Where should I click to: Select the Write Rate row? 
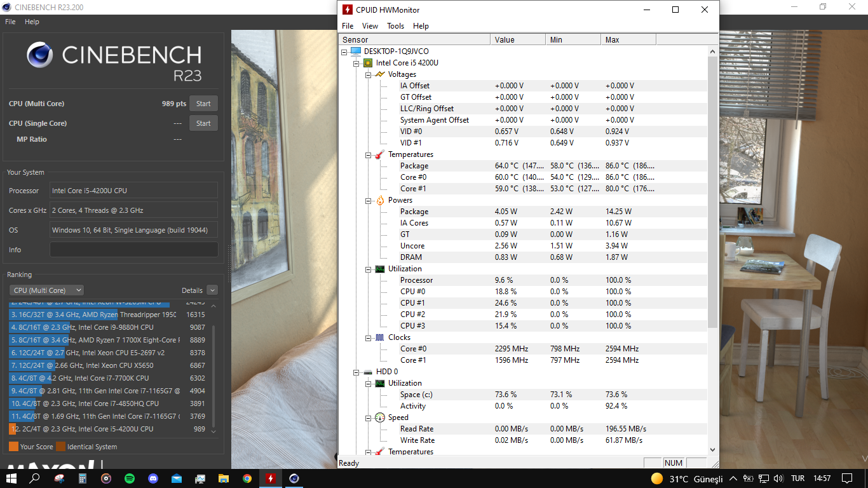(523, 440)
